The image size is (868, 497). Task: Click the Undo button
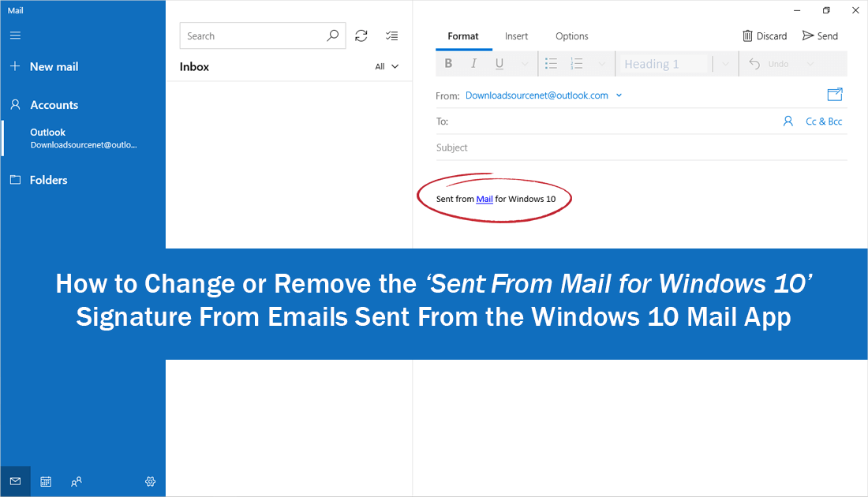pyautogui.click(x=769, y=64)
